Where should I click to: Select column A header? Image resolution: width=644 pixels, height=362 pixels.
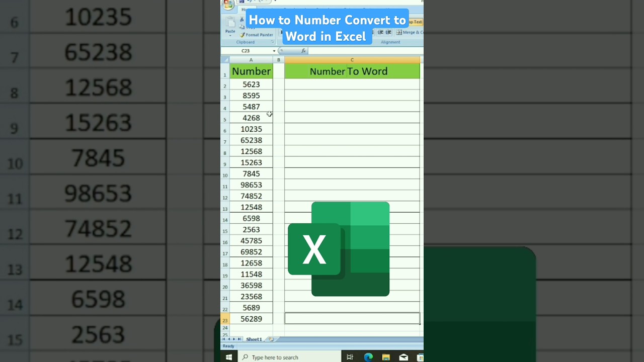point(251,60)
